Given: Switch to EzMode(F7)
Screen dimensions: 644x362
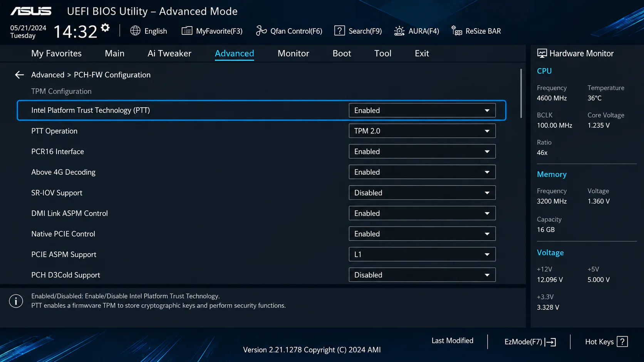Looking at the screenshot, I should (x=530, y=342).
